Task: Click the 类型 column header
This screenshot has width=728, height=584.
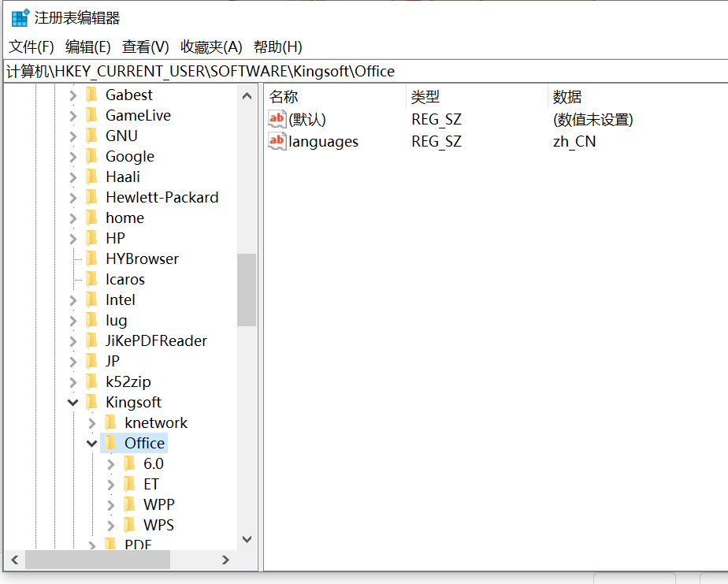Action: [x=477, y=97]
